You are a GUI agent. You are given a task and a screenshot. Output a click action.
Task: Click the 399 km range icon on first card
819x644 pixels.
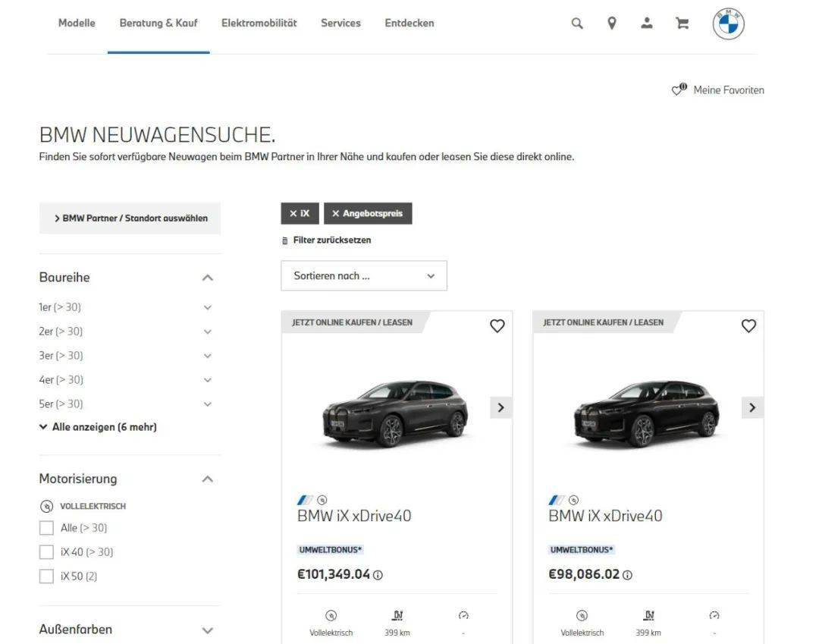397,615
